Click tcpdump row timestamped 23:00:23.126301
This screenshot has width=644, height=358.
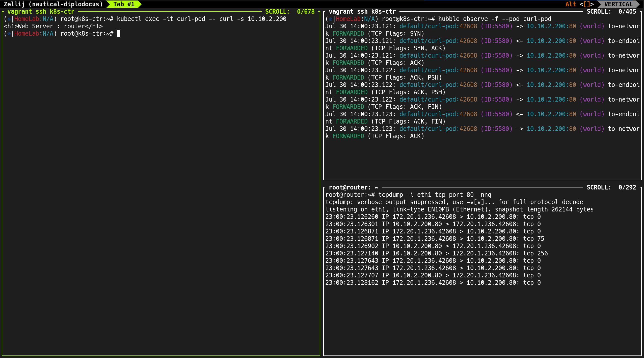pos(433,224)
